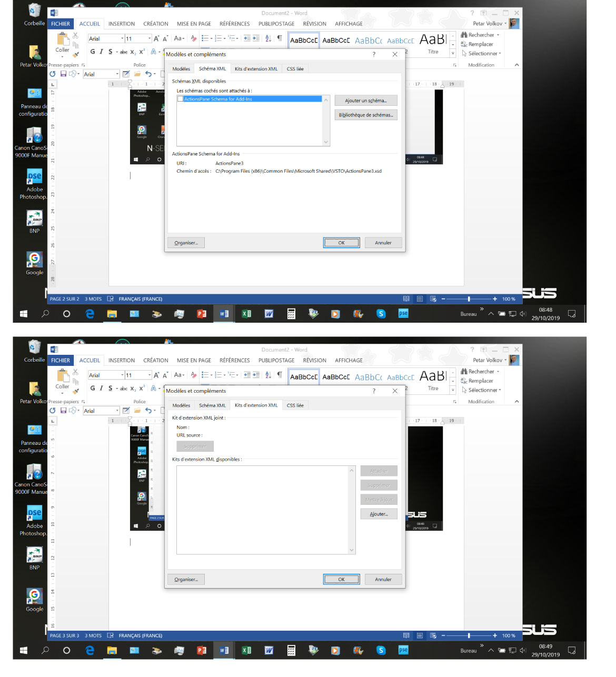Image resolution: width=616 pixels, height=677 pixels.
Task: Open Bibliothèque de schémas... button
Action: click(x=366, y=115)
